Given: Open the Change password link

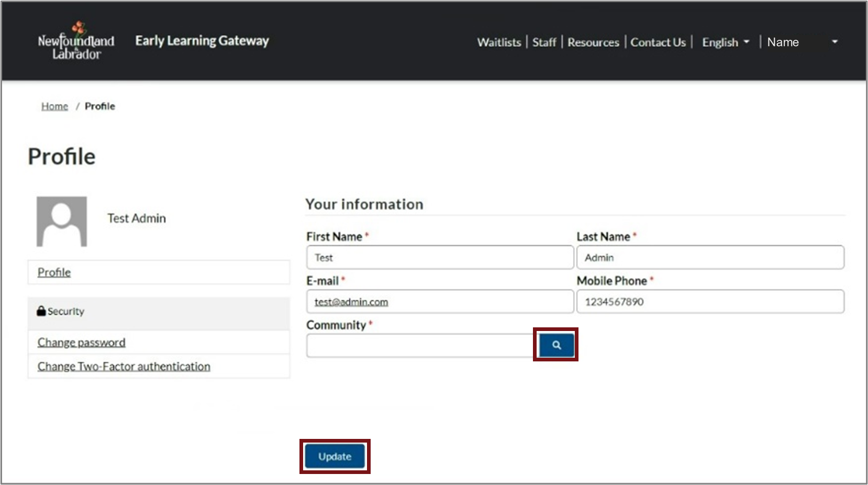Looking at the screenshot, I should [81, 343].
